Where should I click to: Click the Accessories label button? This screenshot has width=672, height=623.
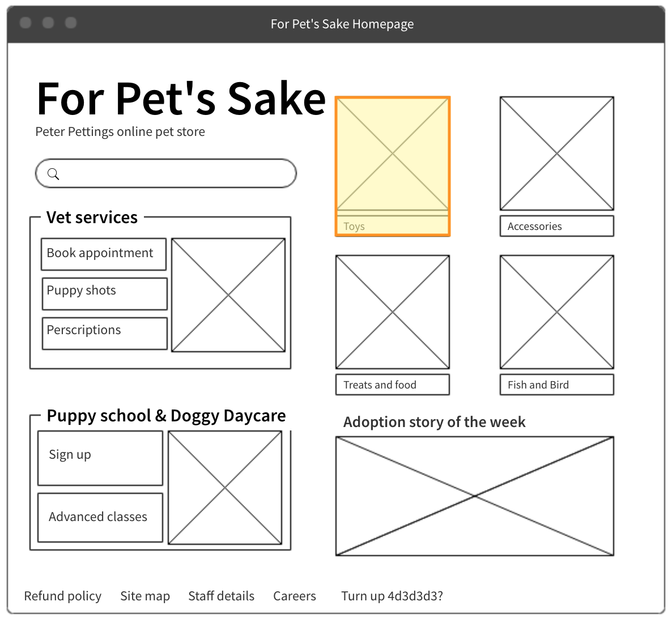click(557, 226)
